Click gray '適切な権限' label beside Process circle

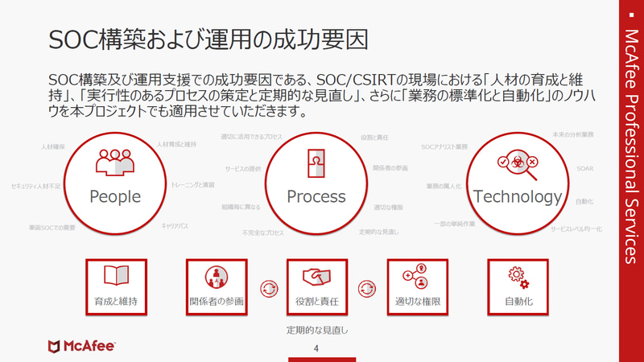[x=388, y=208]
